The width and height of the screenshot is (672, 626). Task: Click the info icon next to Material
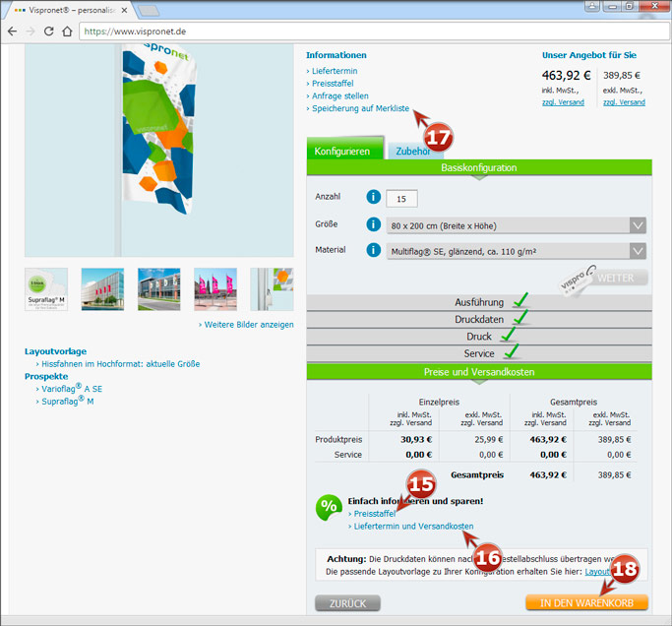tap(373, 250)
